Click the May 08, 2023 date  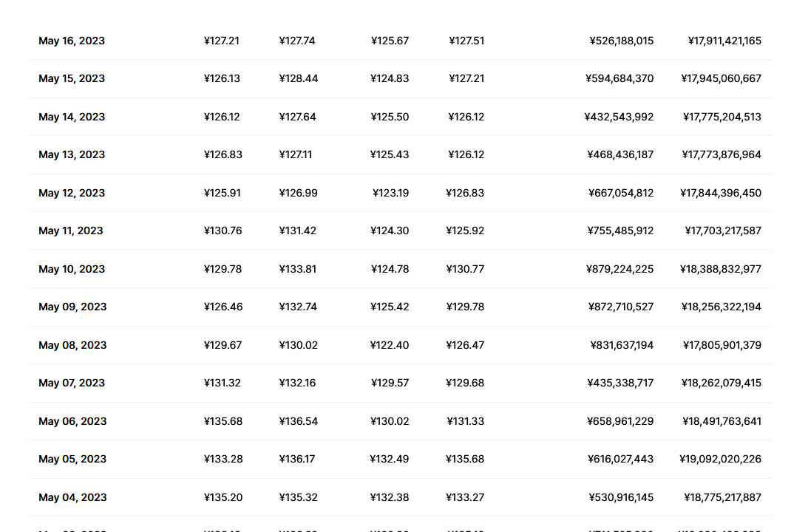click(x=72, y=345)
